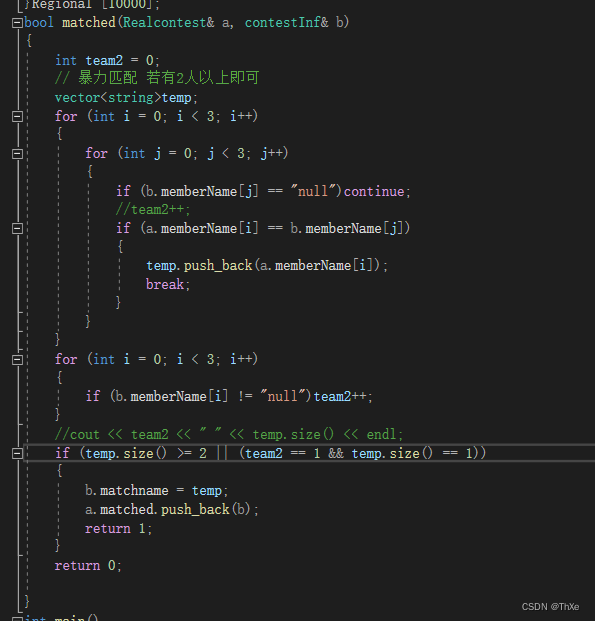Click the b.matchname = temp; line
This screenshot has height=621, width=595.
coord(156,491)
